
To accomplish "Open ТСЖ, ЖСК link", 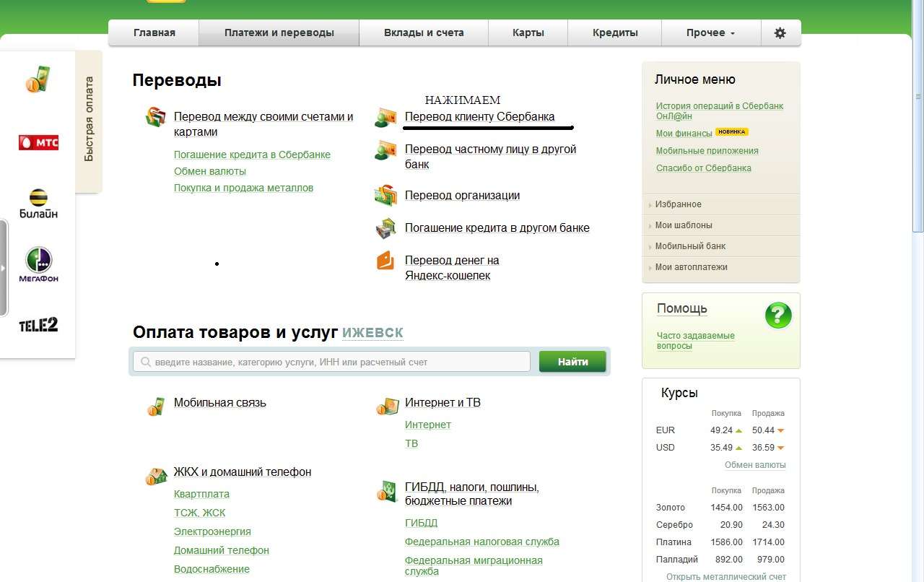I will click(199, 513).
